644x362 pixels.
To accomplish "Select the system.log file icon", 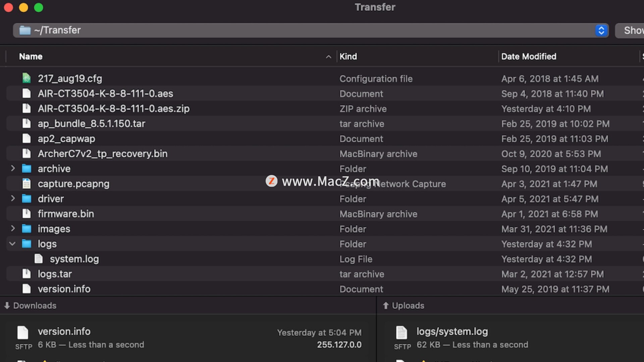I will pyautogui.click(x=39, y=259).
